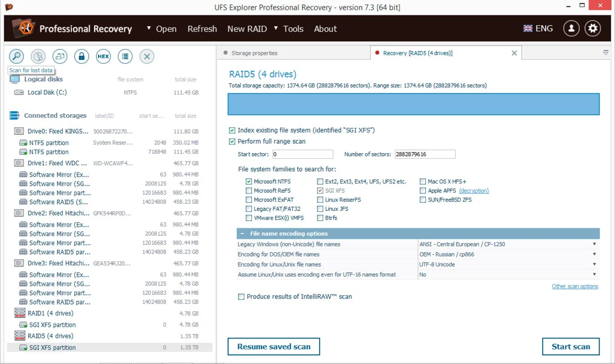Screen dimensions: 615x364
Task: Uncheck Microsoft NTFS checkbox
Action: 249,182
